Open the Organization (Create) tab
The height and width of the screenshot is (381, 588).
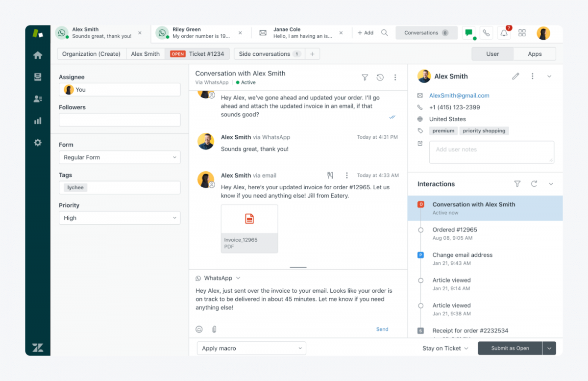pyautogui.click(x=91, y=54)
